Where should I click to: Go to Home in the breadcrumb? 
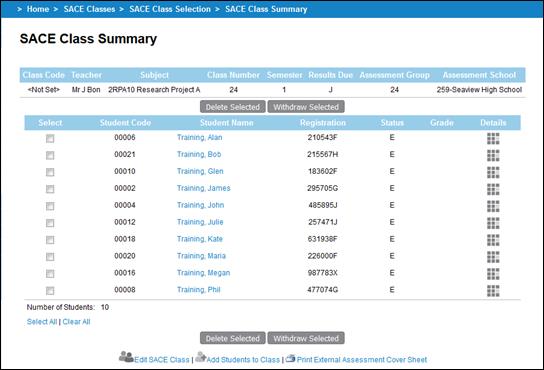pyautogui.click(x=38, y=9)
